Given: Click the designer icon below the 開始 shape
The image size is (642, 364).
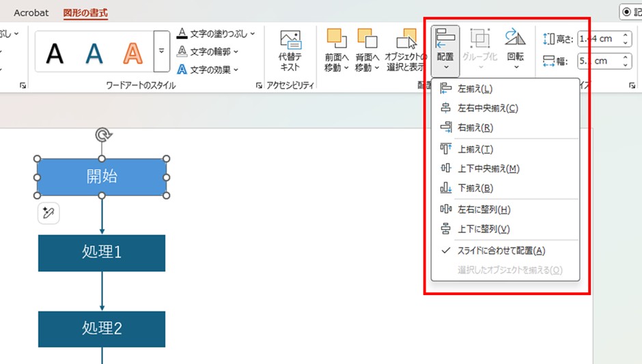Looking at the screenshot, I should [48, 214].
